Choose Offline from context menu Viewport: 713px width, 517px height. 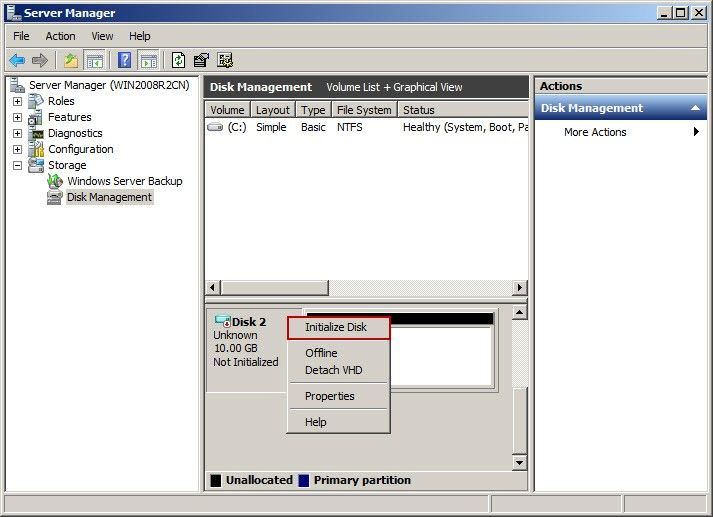click(338, 353)
